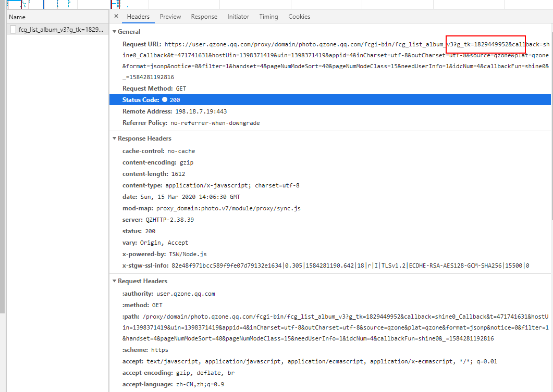Click the red-boxed g_tk parameter value
Viewport: 553px width, 392px height.
point(485,44)
